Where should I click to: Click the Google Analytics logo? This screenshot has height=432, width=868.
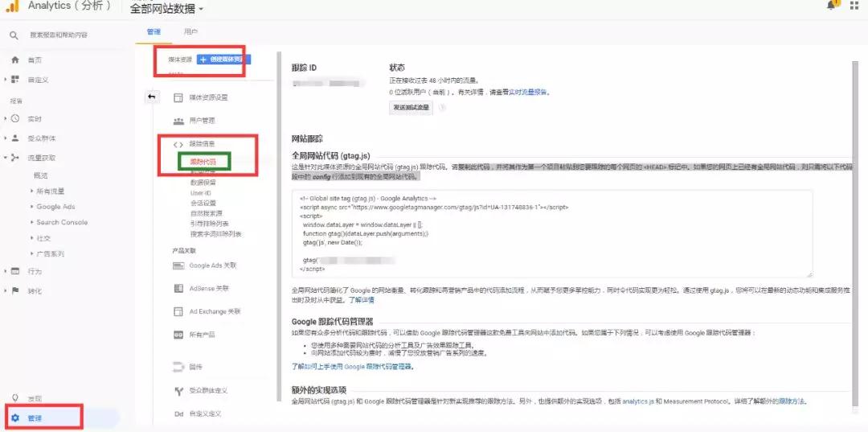click(12, 6)
